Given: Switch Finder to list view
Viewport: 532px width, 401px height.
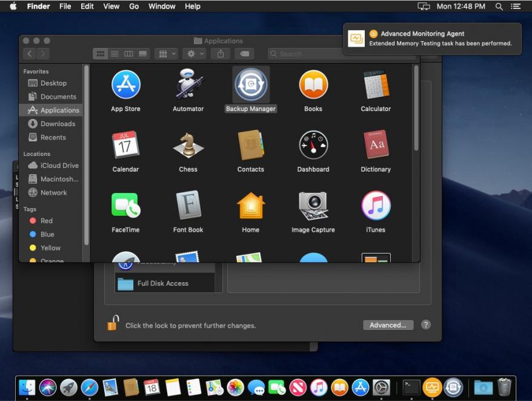Looking at the screenshot, I should coord(115,54).
